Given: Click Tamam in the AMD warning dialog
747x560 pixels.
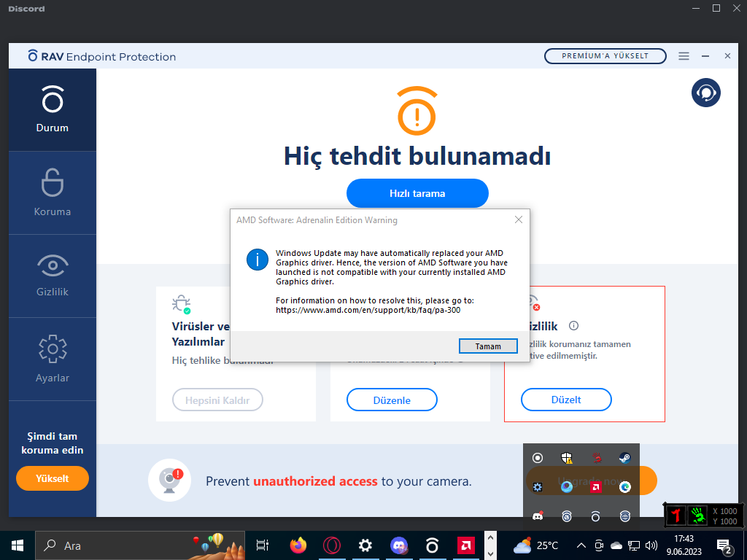Looking at the screenshot, I should coord(488,346).
